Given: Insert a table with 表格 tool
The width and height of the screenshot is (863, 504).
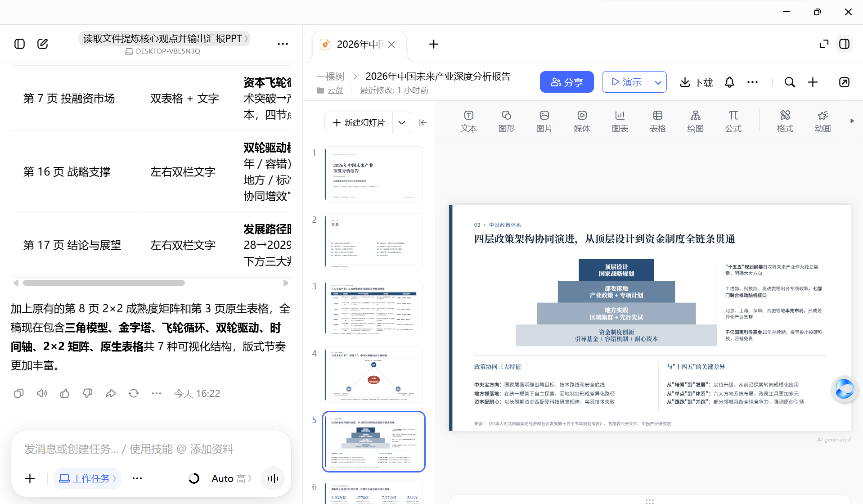Looking at the screenshot, I should point(657,121).
